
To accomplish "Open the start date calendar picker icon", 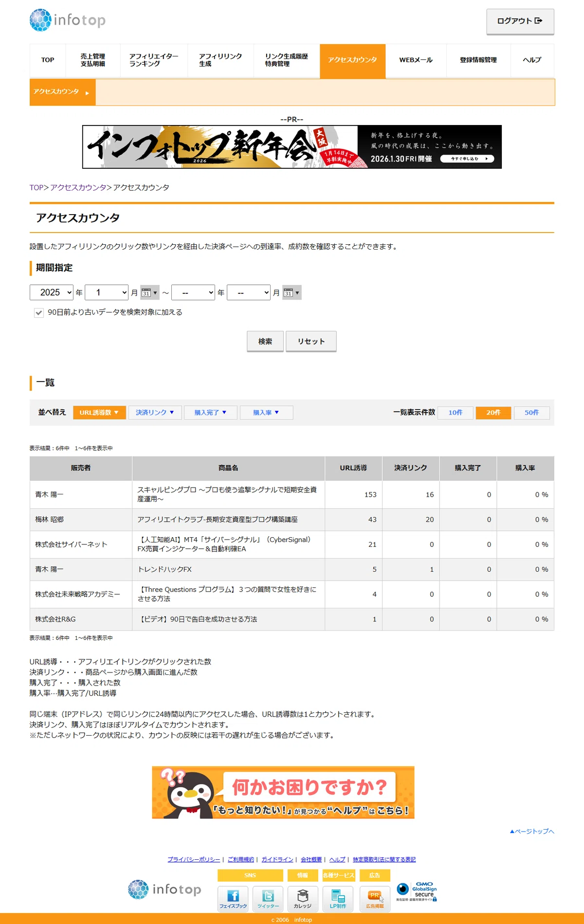I will (149, 292).
